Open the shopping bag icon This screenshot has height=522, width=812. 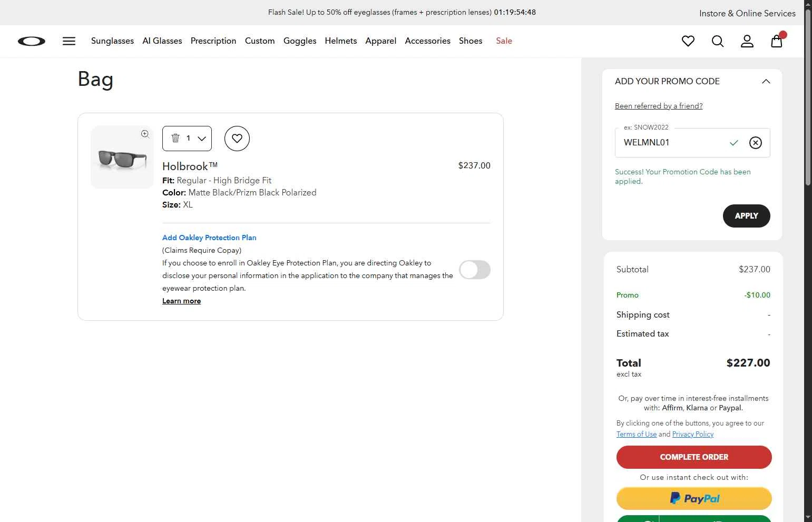tap(777, 41)
